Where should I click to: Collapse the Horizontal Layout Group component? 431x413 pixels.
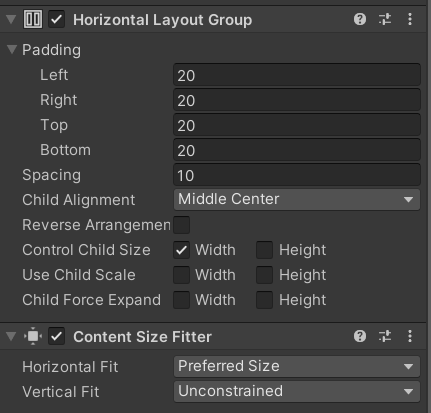pos(11,19)
